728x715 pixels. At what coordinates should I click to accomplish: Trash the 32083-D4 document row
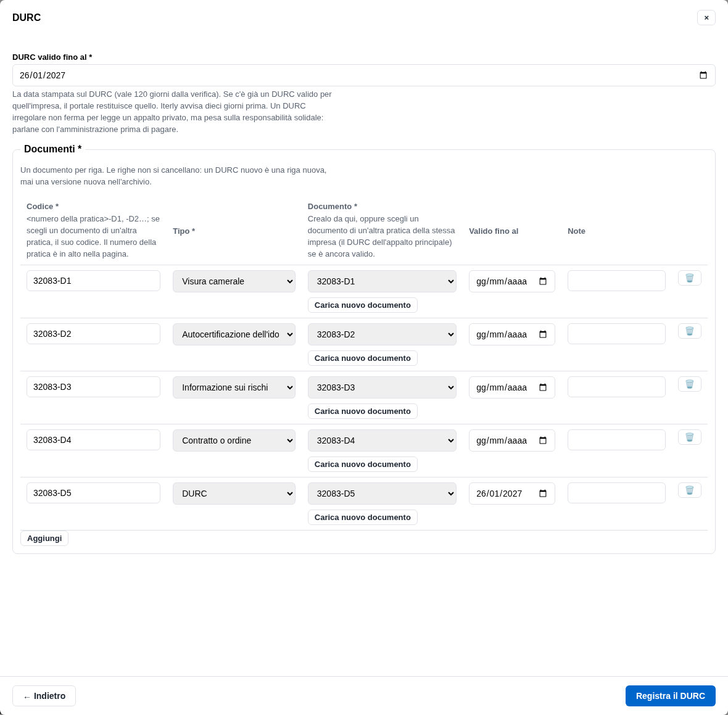point(690,437)
